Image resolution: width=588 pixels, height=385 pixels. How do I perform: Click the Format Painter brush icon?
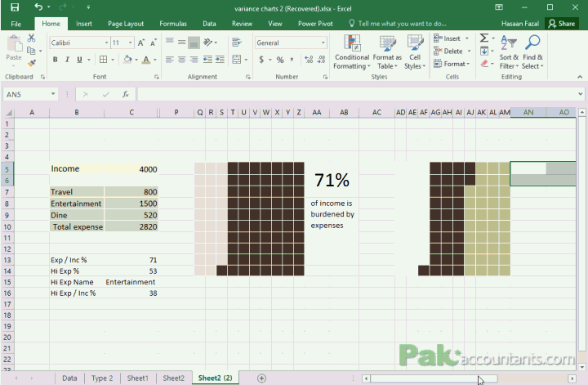32,63
